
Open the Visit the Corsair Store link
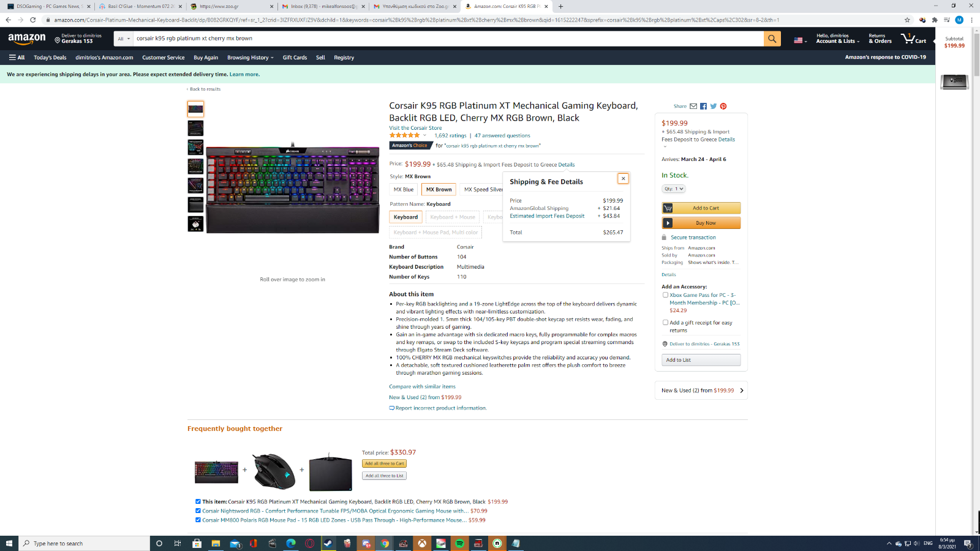[415, 128]
